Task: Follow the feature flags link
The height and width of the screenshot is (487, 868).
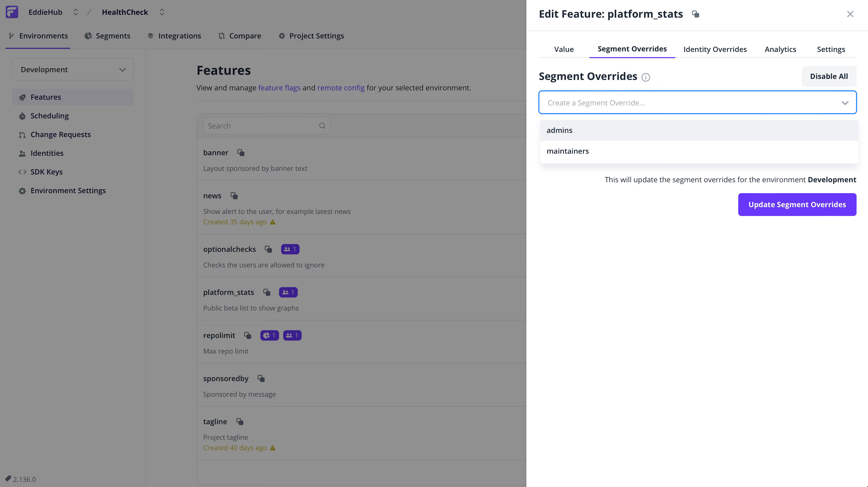Action: coord(279,88)
